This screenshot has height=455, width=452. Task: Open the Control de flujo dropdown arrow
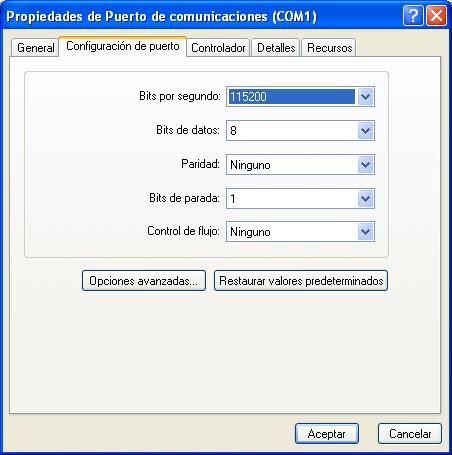point(366,231)
